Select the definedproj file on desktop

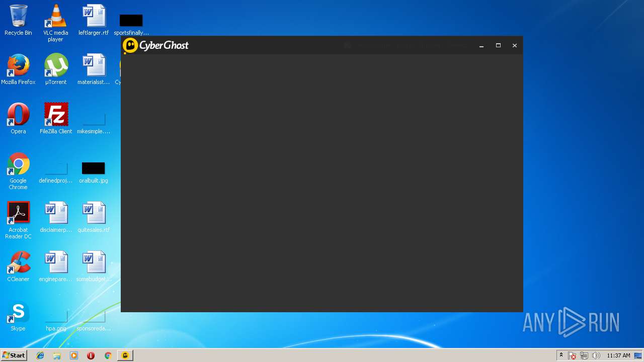click(56, 173)
